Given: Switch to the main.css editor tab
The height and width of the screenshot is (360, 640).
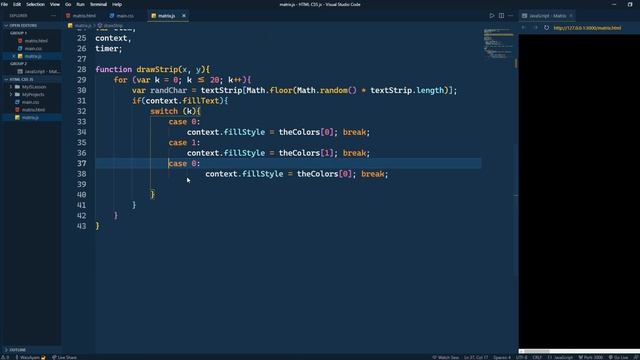Looking at the screenshot, I should (x=122, y=16).
